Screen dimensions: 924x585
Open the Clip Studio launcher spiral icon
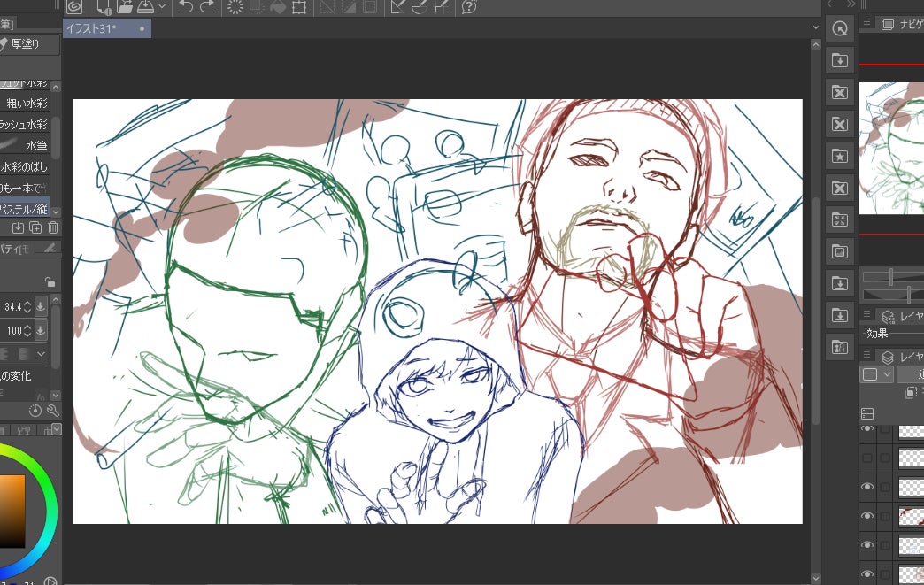pyautogui.click(x=75, y=8)
